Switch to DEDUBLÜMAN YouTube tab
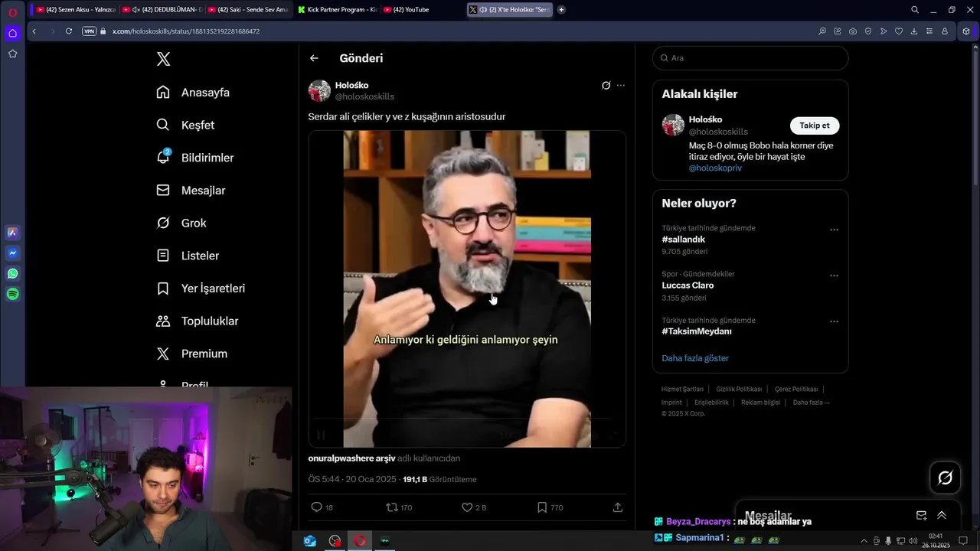The width and height of the screenshot is (980, 551). pyautogui.click(x=162, y=10)
